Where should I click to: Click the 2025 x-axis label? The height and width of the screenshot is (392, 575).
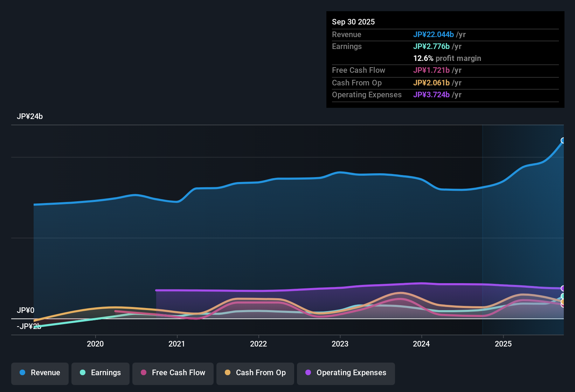[x=503, y=344]
